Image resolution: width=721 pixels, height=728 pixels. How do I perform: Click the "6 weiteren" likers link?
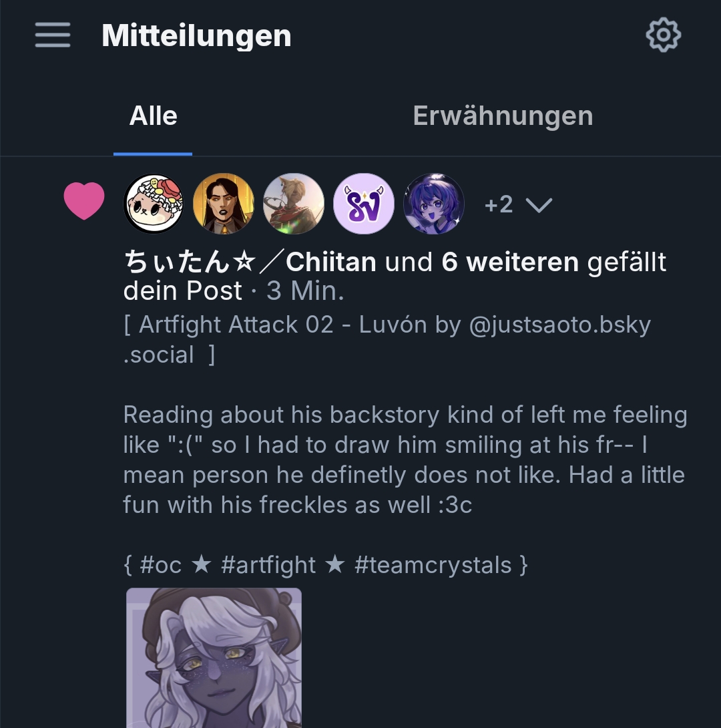point(510,262)
